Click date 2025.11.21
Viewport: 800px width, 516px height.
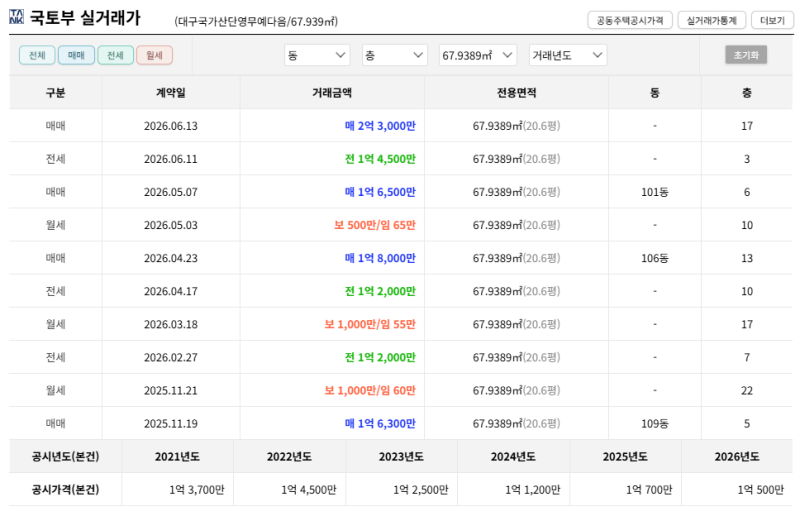pos(171,390)
